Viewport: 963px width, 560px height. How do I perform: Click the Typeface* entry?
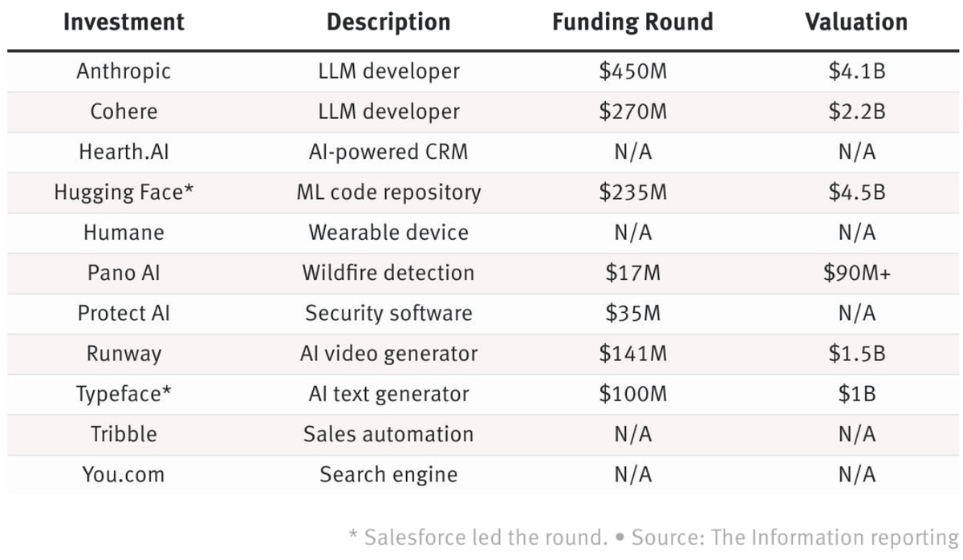click(124, 394)
